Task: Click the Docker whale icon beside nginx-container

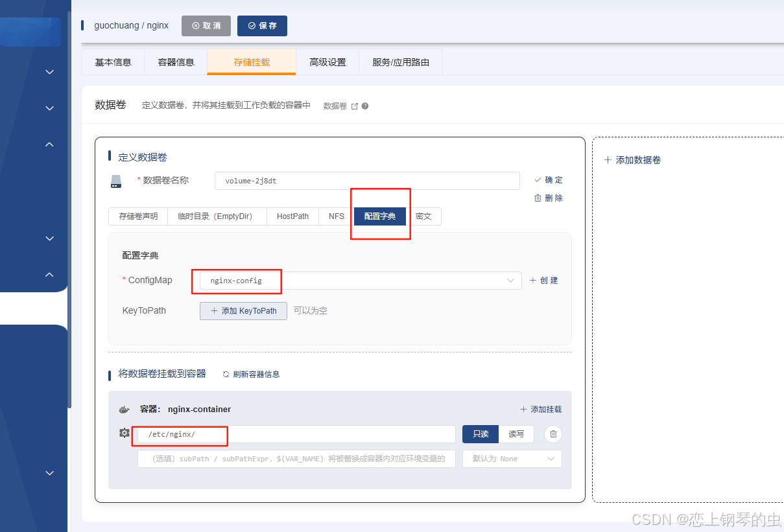Action: [125, 410]
